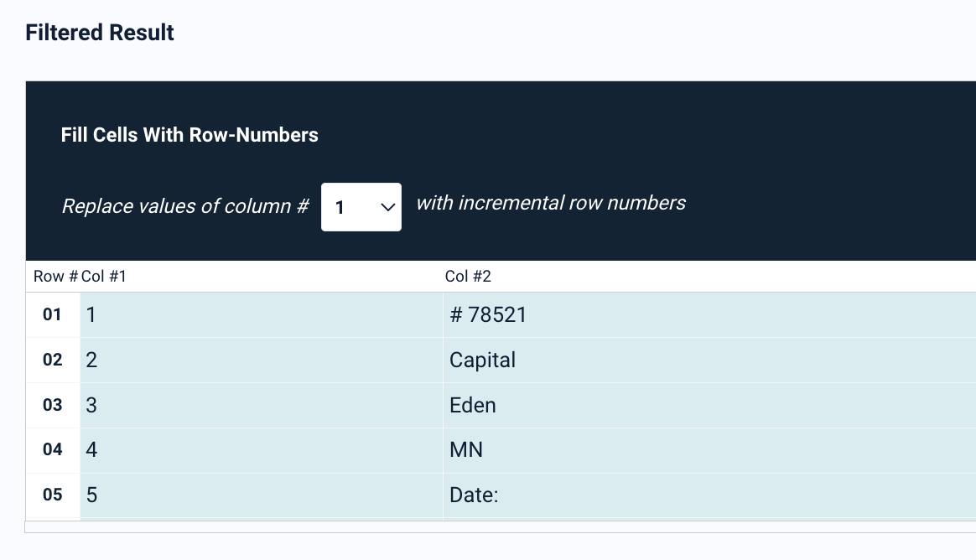Click row number 05 label
Viewport: 976px width, 560px height.
point(52,495)
